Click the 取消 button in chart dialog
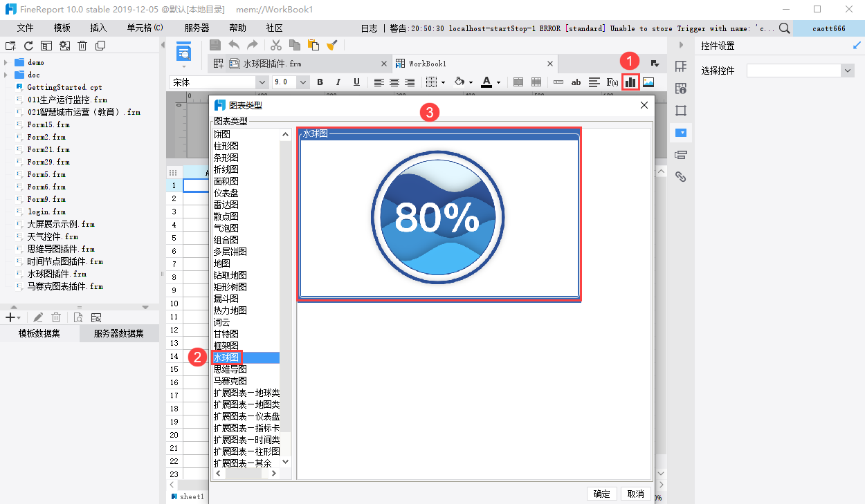 (x=635, y=494)
